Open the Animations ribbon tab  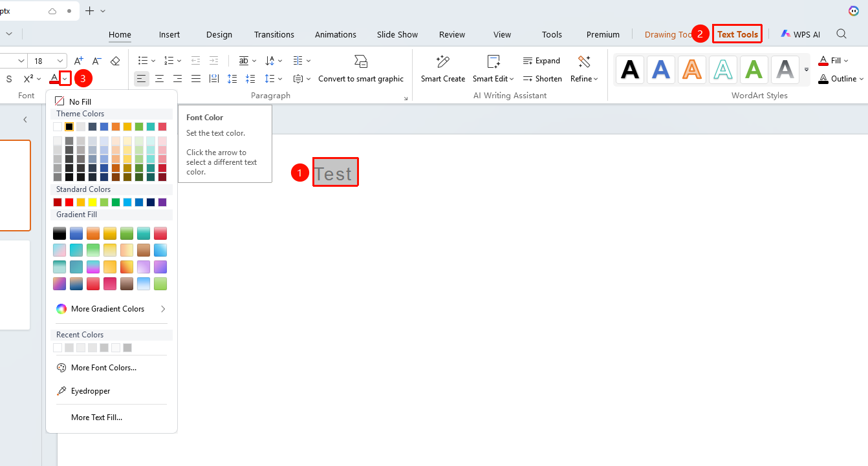tap(336, 34)
